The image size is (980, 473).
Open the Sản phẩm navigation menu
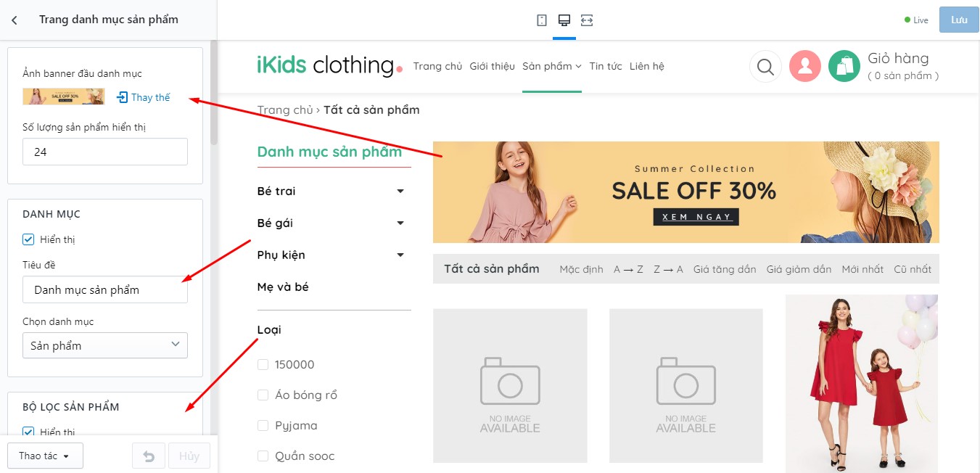(x=552, y=67)
